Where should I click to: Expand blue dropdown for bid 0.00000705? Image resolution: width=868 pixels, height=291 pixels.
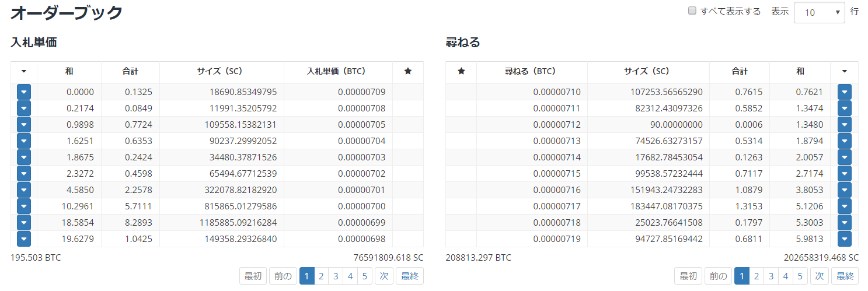tap(24, 125)
